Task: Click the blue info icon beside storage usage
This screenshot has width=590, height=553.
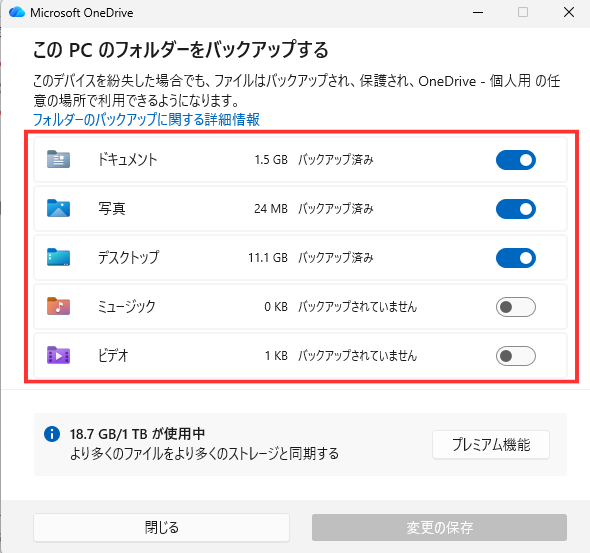Action: pos(52,434)
